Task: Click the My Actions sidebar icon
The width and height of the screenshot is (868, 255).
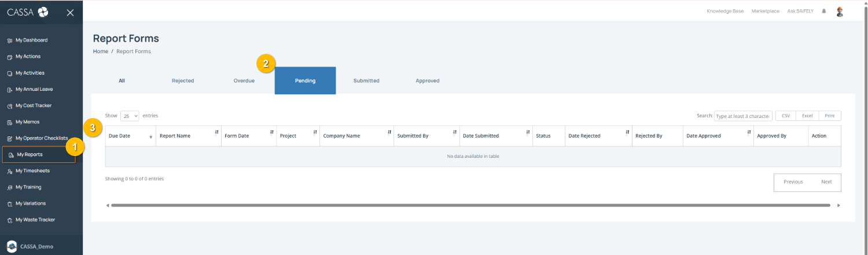Action: [9, 57]
